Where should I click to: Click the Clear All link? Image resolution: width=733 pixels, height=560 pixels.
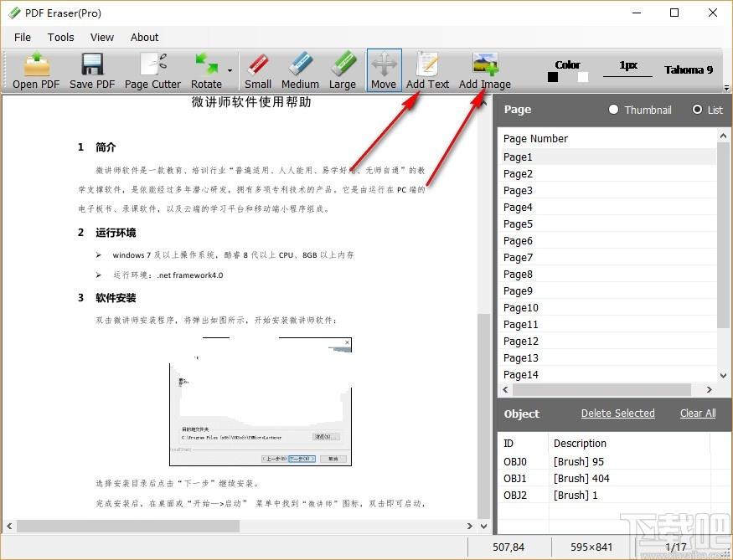[x=698, y=414]
